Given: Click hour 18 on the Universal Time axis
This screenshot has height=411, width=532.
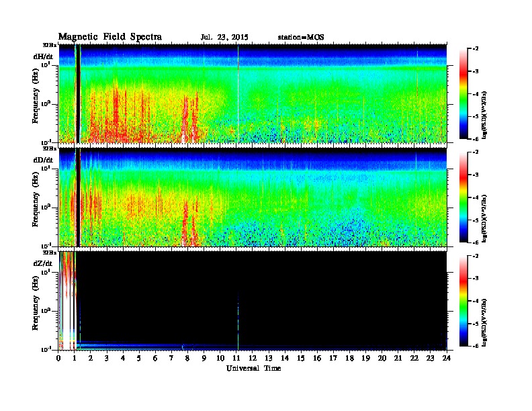Looking at the screenshot, I should [x=349, y=358].
